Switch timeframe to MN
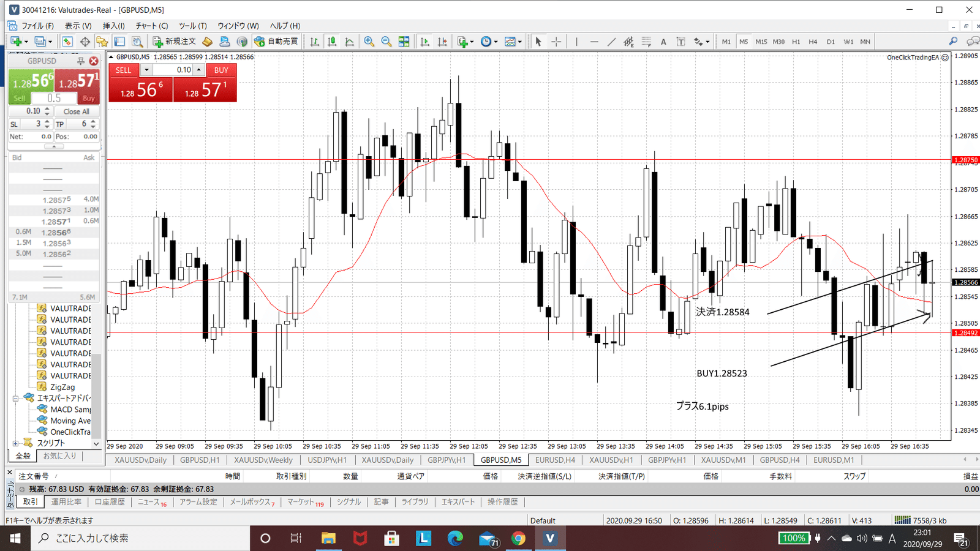Screen dimensions: 980x551 865,42
